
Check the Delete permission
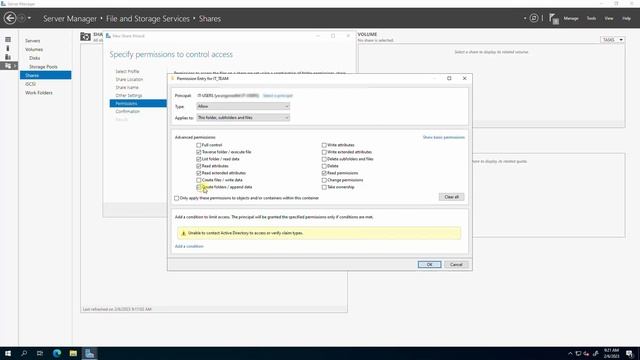pyautogui.click(x=324, y=166)
